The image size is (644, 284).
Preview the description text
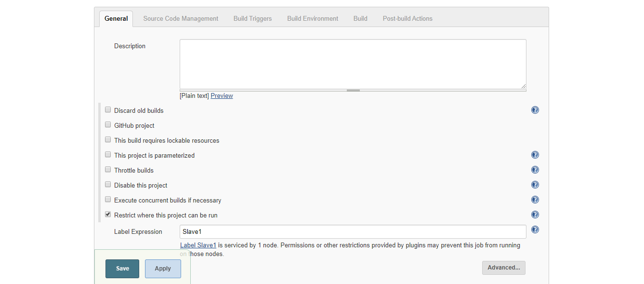click(x=222, y=96)
